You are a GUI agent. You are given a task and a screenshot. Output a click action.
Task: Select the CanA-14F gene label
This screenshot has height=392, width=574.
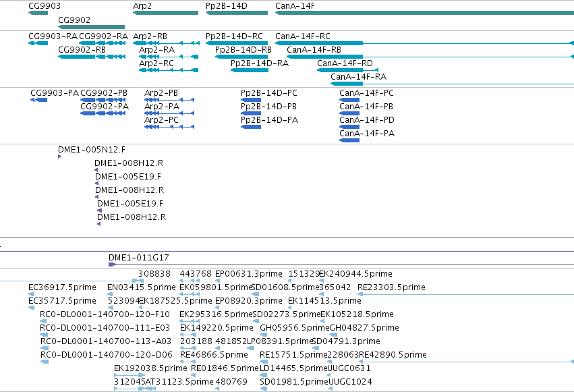tap(295, 6)
